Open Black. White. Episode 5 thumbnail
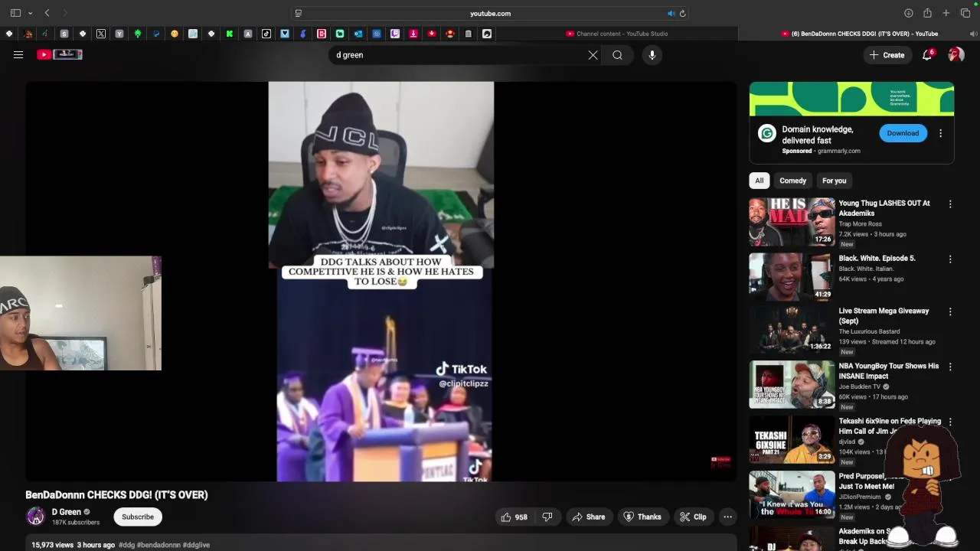 point(792,277)
